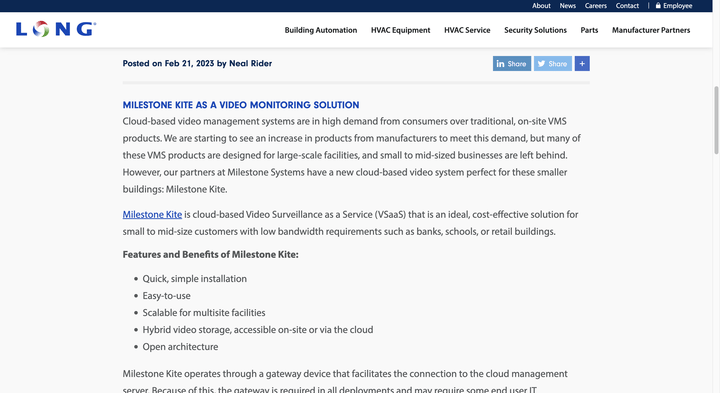Go to the News page
This screenshot has width=720, height=393.
(568, 6)
